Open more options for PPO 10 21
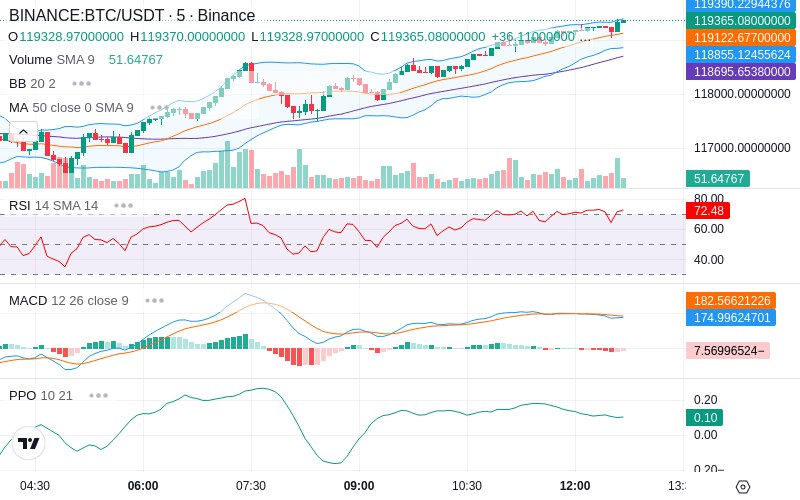 pos(98,395)
